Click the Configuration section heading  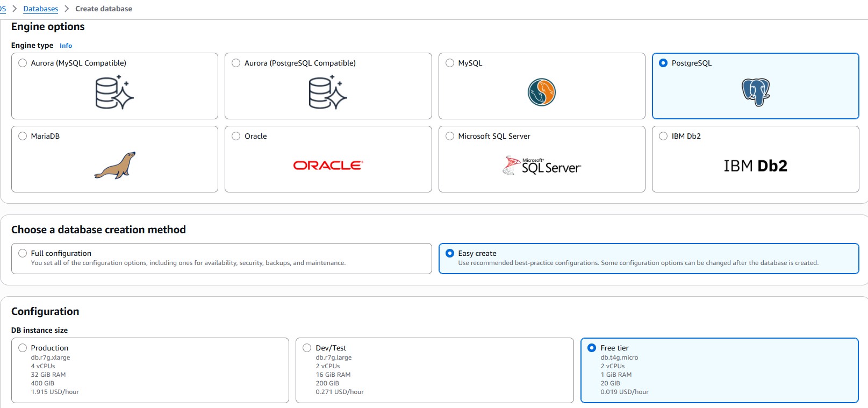click(45, 311)
